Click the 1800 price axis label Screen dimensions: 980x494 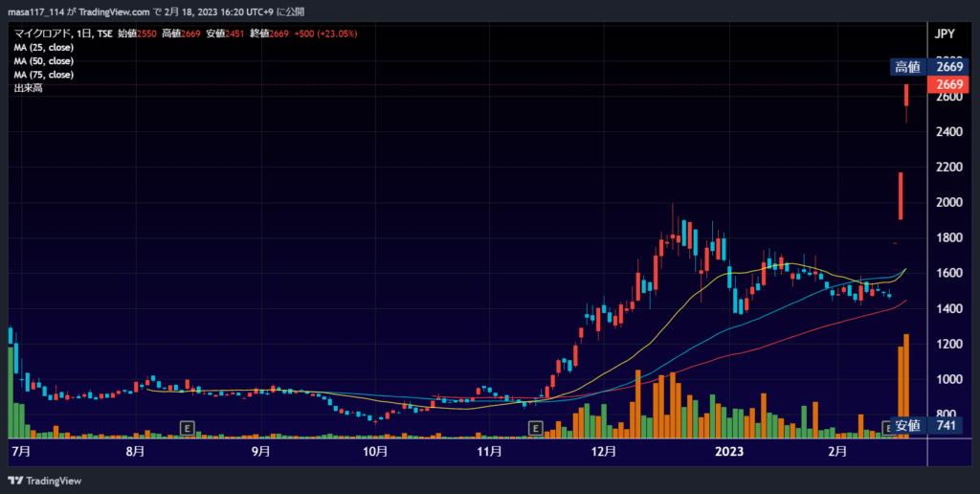948,237
